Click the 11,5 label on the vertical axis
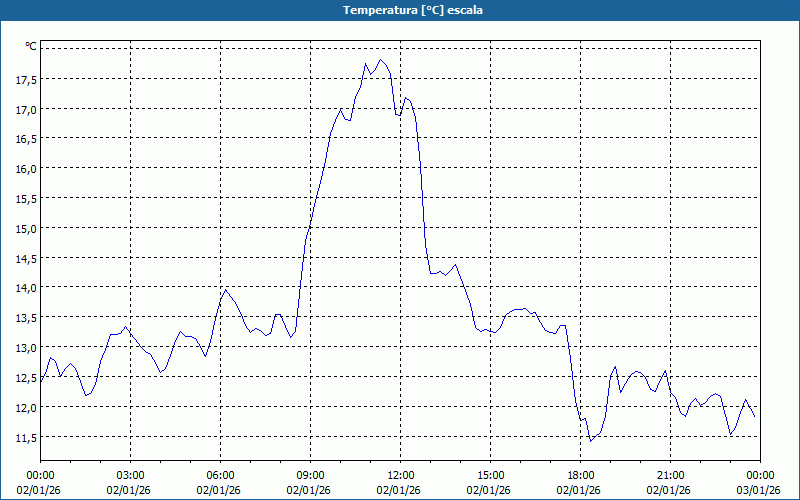800x500 pixels. coord(25,437)
